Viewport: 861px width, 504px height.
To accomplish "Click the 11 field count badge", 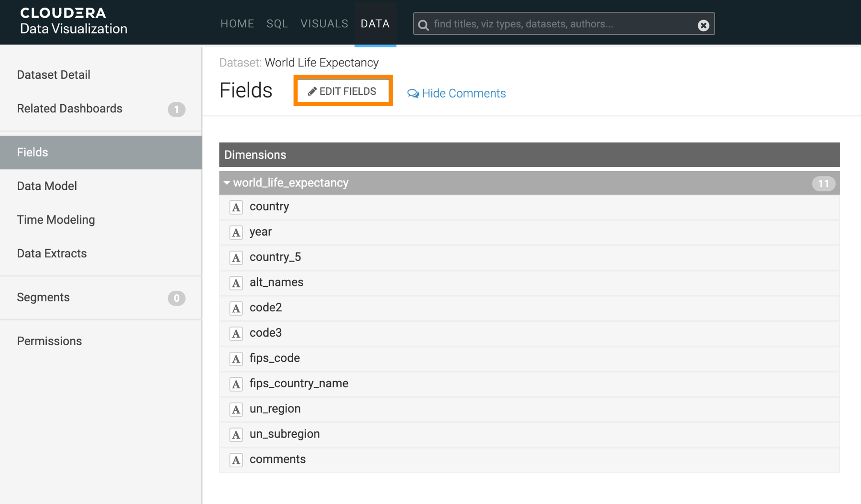I will [823, 183].
